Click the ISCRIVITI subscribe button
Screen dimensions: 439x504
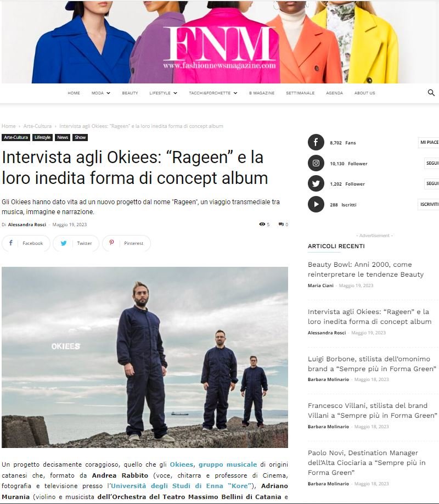click(x=429, y=204)
